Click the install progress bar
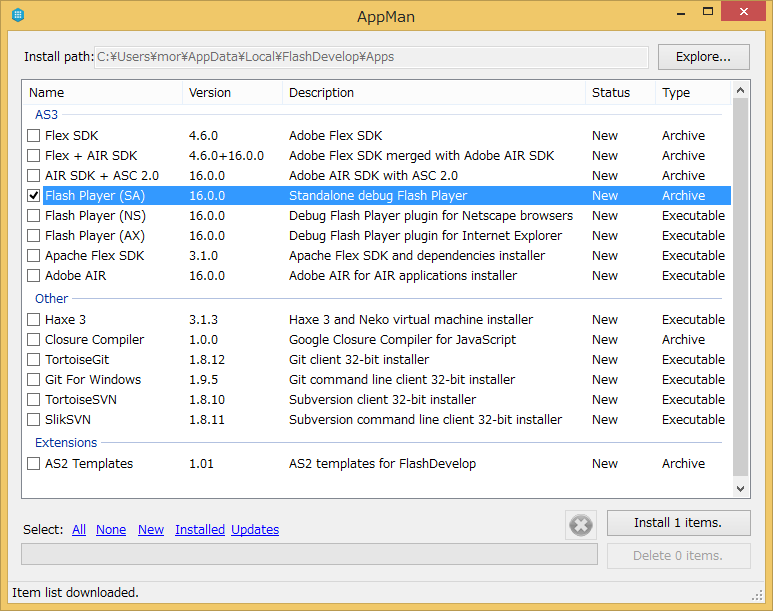This screenshot has width=773, height=611. [310, 554]
